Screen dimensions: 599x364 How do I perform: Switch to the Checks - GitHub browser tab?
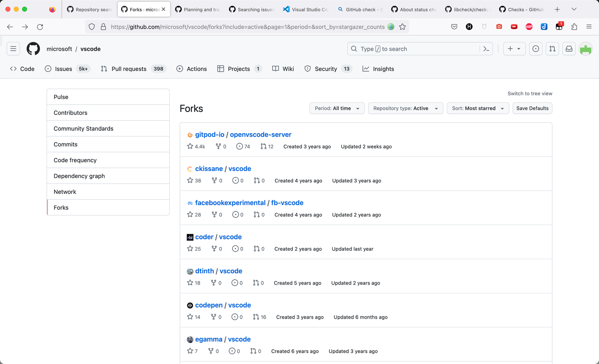[x=522, y=9]
